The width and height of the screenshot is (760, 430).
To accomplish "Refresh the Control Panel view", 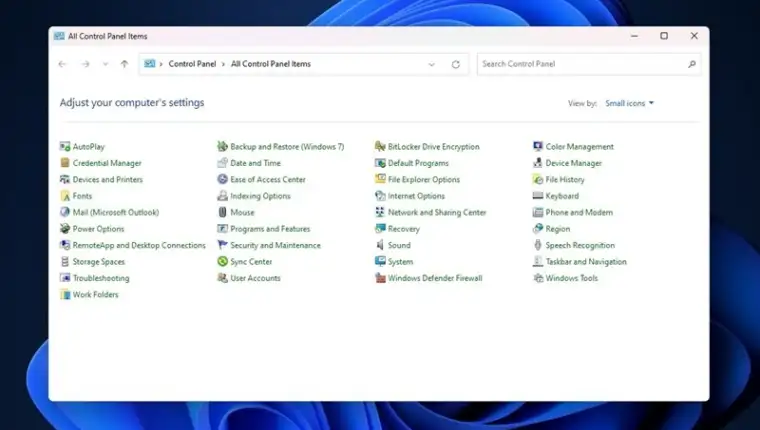I will click(x=456, y=64).
